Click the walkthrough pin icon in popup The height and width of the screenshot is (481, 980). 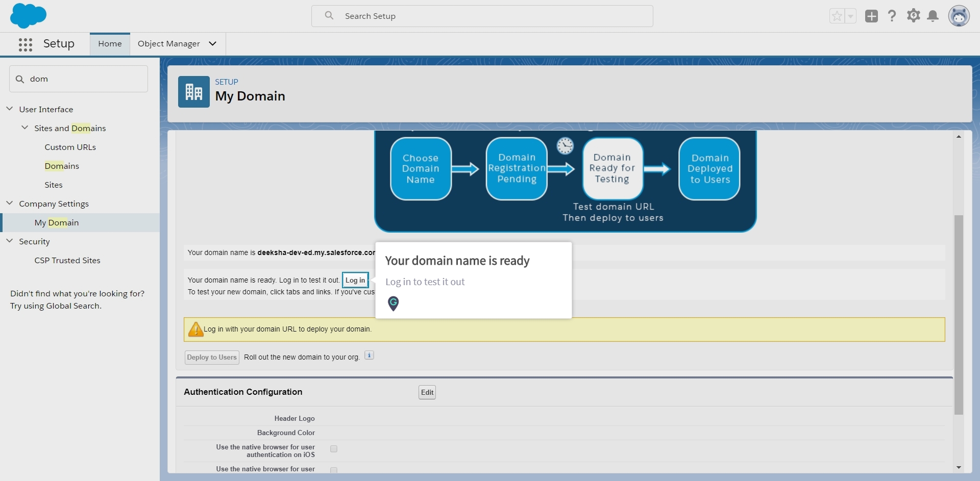pyautogui.click(x=393, y=303)
